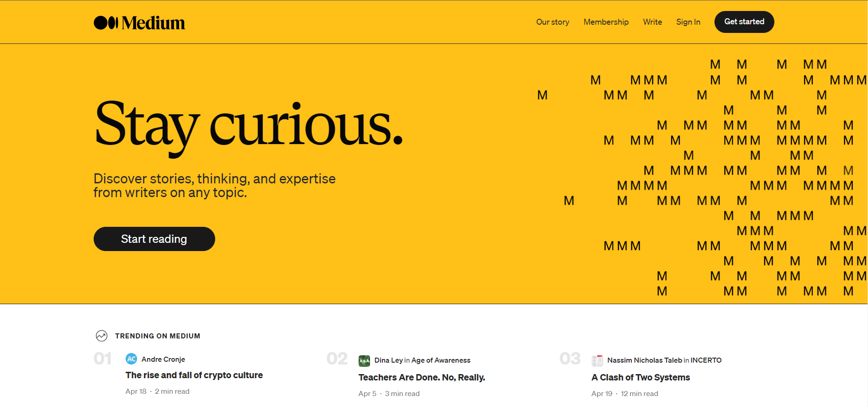Click the "TRENDING ON MEDIUM" heading
Screen dimensions: 868x407
coord(158,336)
